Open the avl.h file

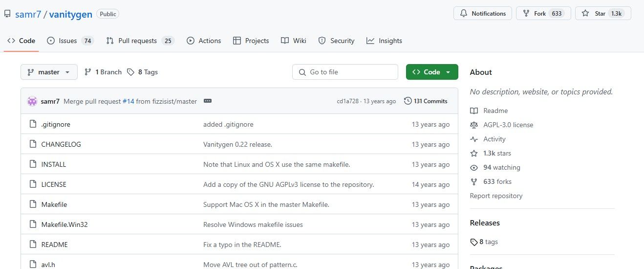[48, 265]
